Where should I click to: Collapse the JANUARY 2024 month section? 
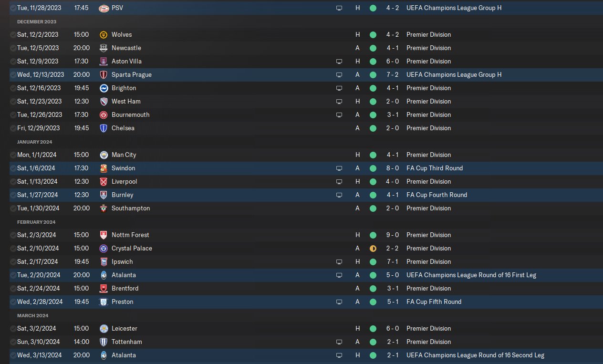tap(35, 142)
